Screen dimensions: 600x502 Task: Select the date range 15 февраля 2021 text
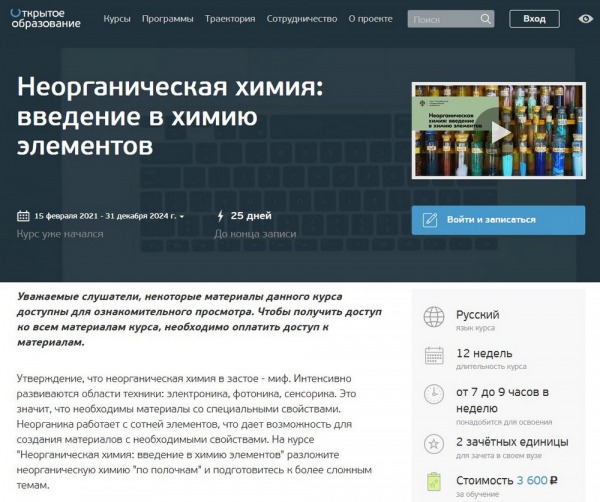[105, 216]
